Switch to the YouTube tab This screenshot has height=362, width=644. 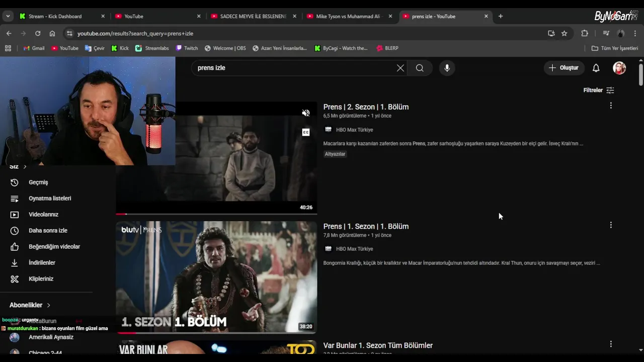click(x=157, y=17)
